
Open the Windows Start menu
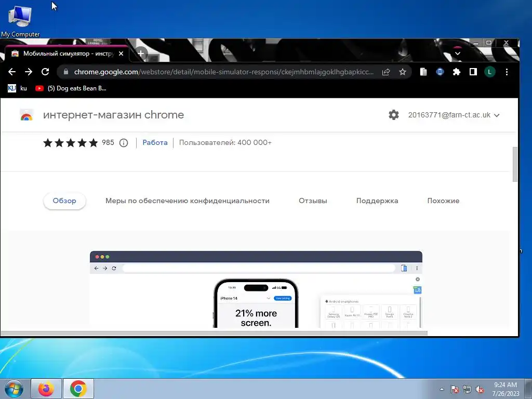(x=14, y=389)
